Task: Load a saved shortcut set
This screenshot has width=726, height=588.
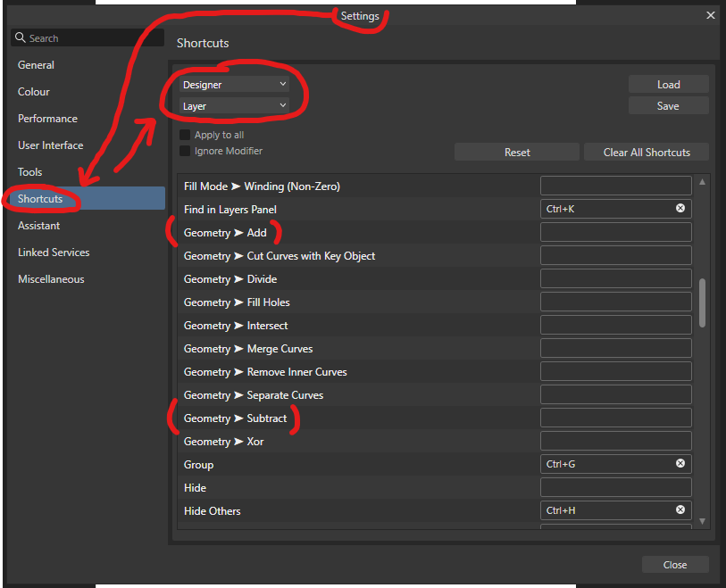Action: (x=668, y=83)
